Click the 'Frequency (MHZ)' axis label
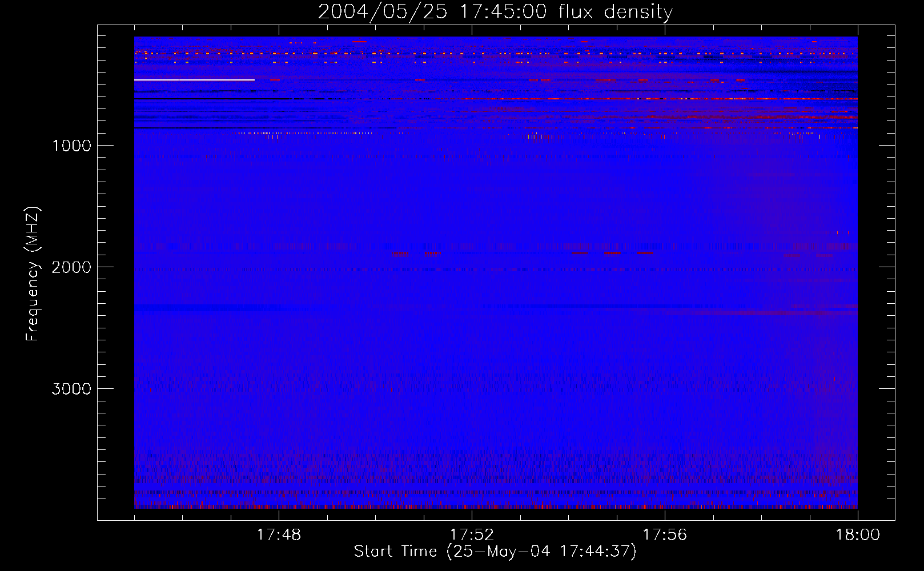924x571 pixels. tap(33, 274)
